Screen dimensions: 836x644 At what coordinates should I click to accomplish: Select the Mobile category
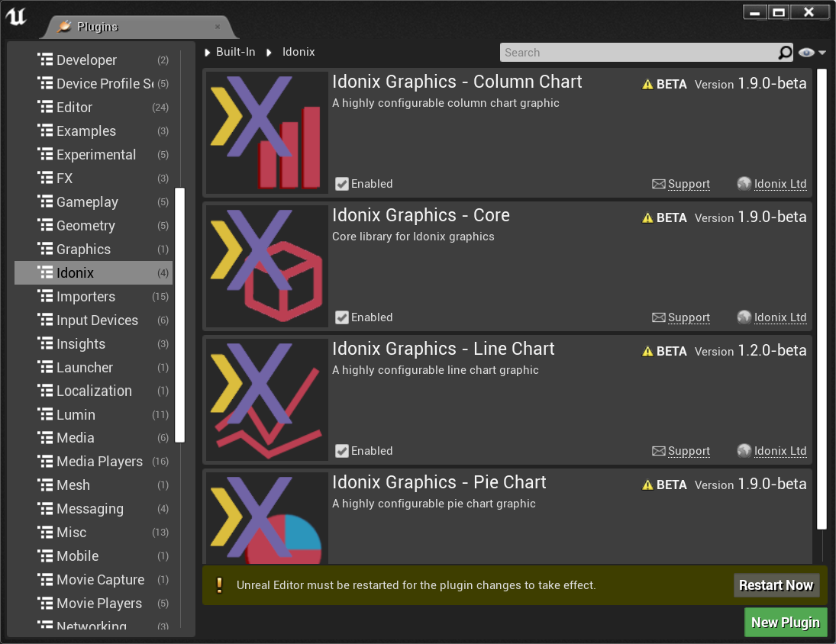point(94,556)
